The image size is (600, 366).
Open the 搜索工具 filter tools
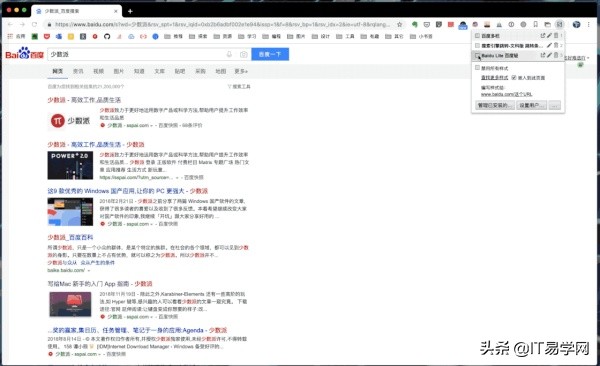click(x=239, y=87)
